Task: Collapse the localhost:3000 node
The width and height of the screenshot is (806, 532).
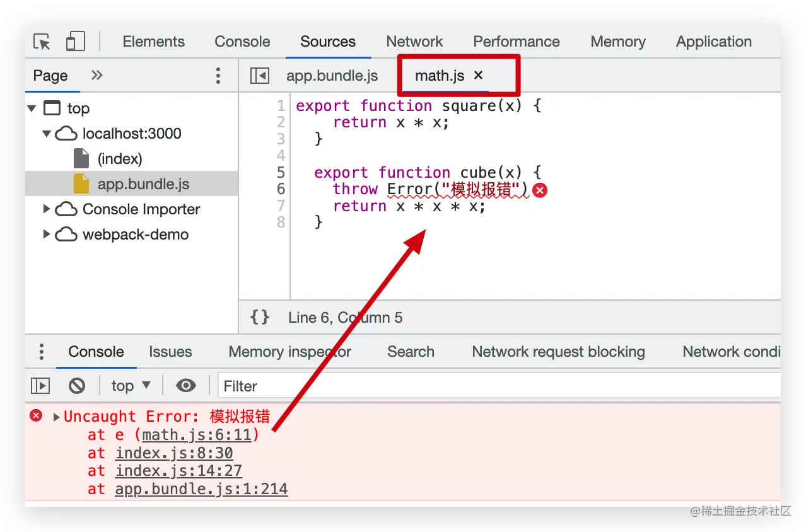Action: coord(47,134)
